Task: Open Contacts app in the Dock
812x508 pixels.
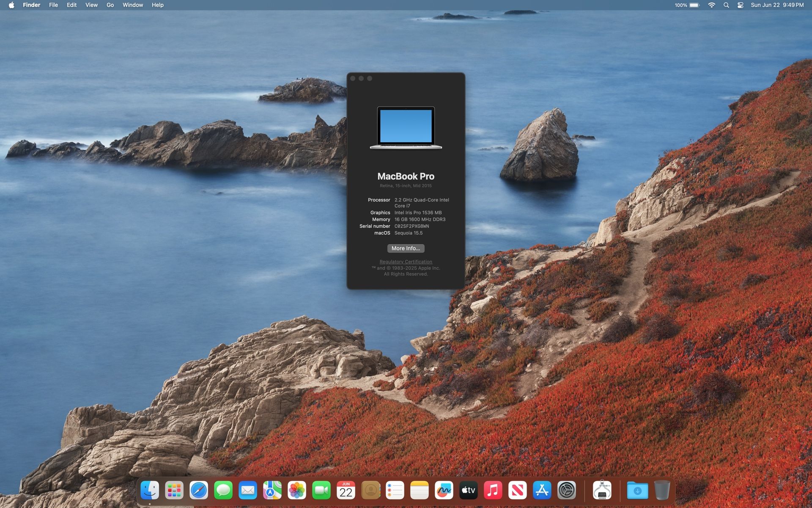Action: coord(370,490)
